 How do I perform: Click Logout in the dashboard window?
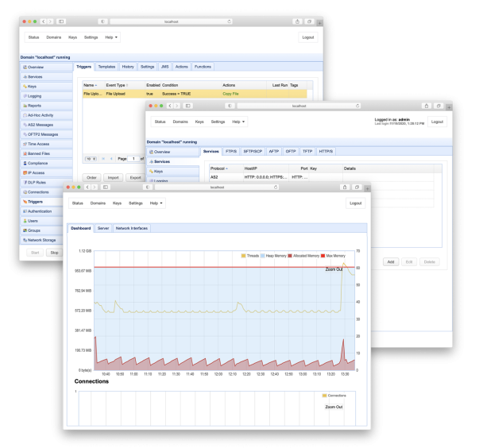click(354, 203)
